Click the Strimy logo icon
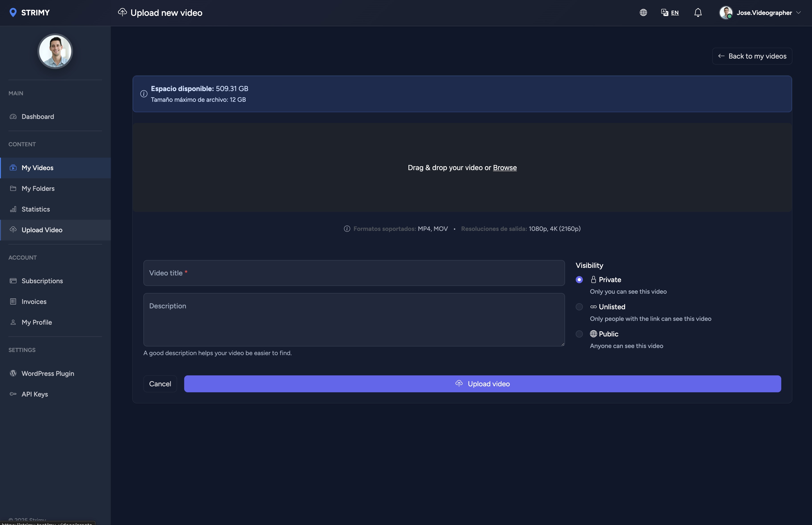The width and height of the screenshot is (812, 525). 13,13
